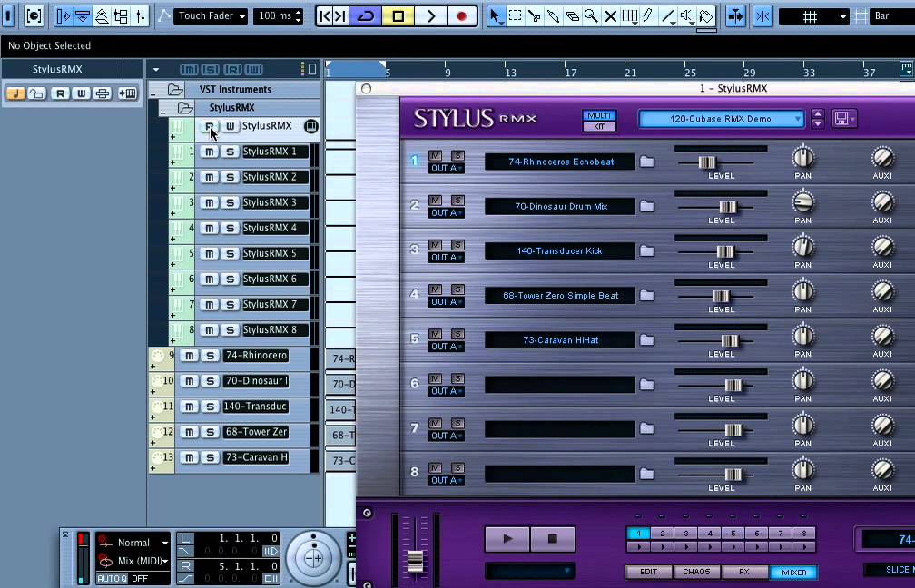Toggle the Autoscroll button

(736, 15)
